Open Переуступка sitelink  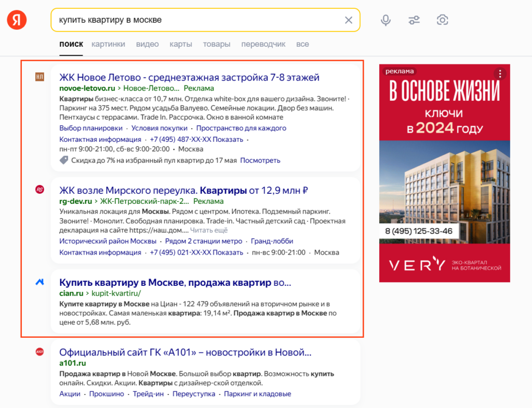click(x=194, y=394)
